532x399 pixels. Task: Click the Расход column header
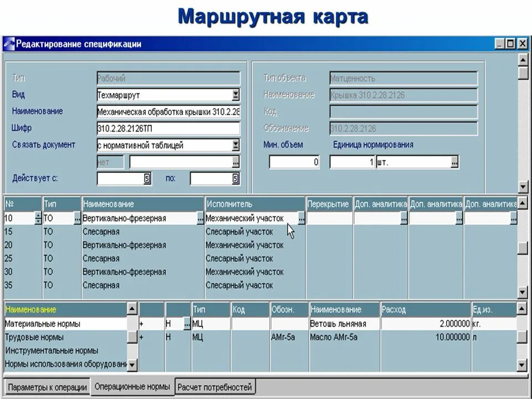tap(426, 309)
